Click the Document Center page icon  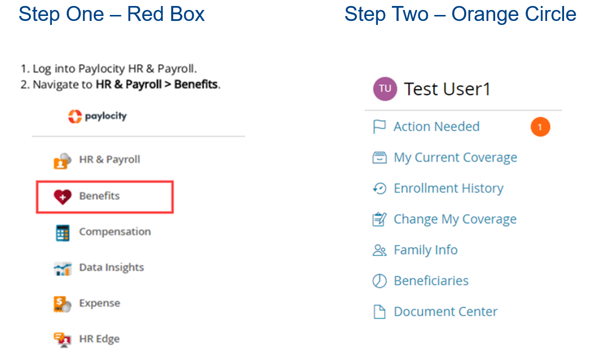pos(379,312)
